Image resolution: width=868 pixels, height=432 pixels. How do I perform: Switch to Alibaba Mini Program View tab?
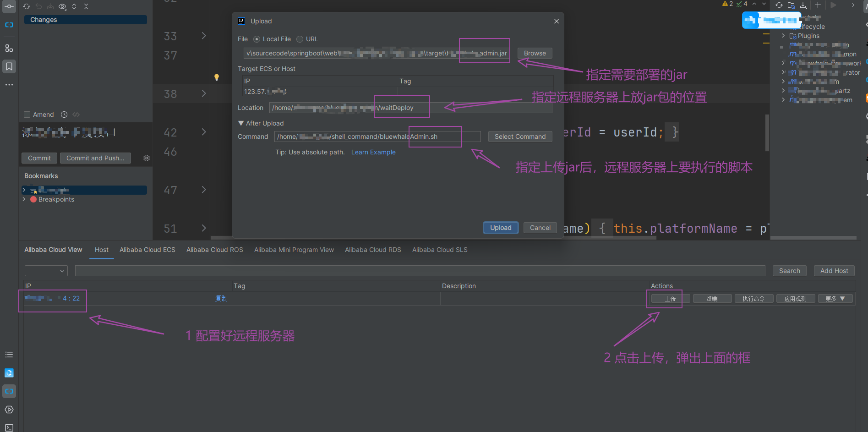click(294, 250)
